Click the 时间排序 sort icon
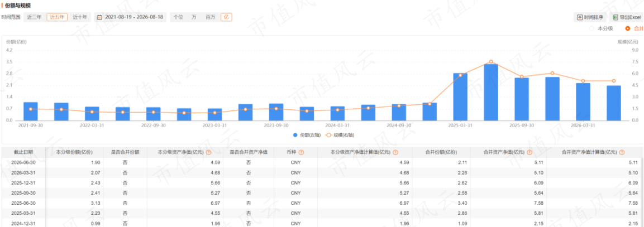 (x=580, y=17)
